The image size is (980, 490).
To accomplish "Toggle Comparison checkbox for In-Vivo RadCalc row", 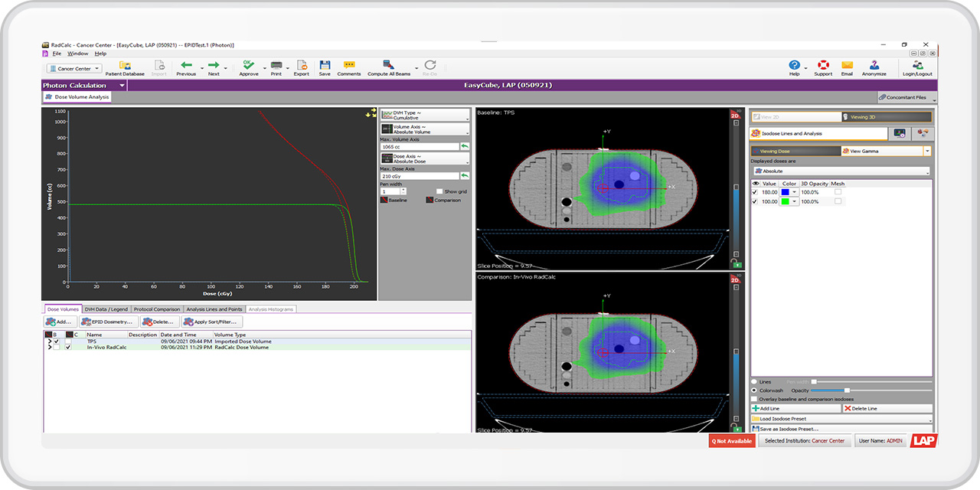I will [x=68, y=348].
